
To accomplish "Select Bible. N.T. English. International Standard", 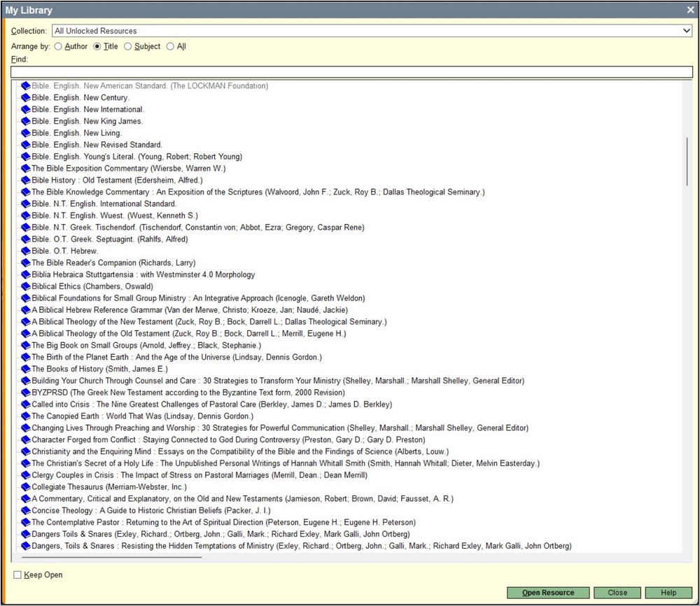I will [x=104, y=204].
